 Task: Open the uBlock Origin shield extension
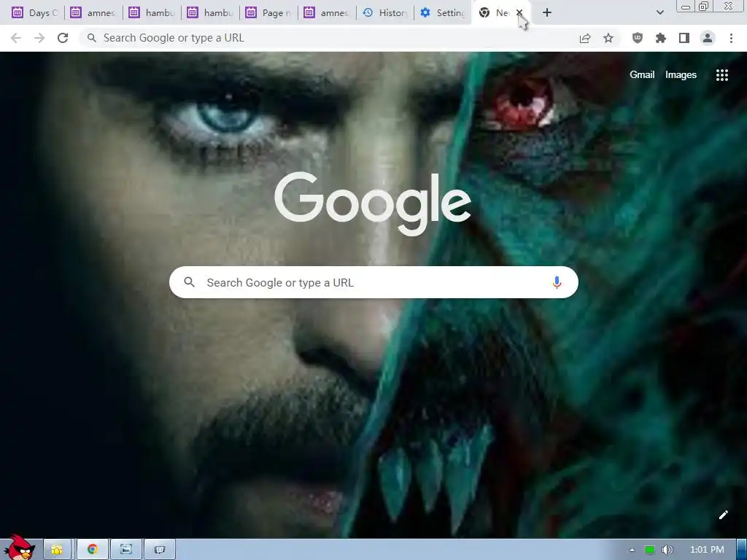638,38
